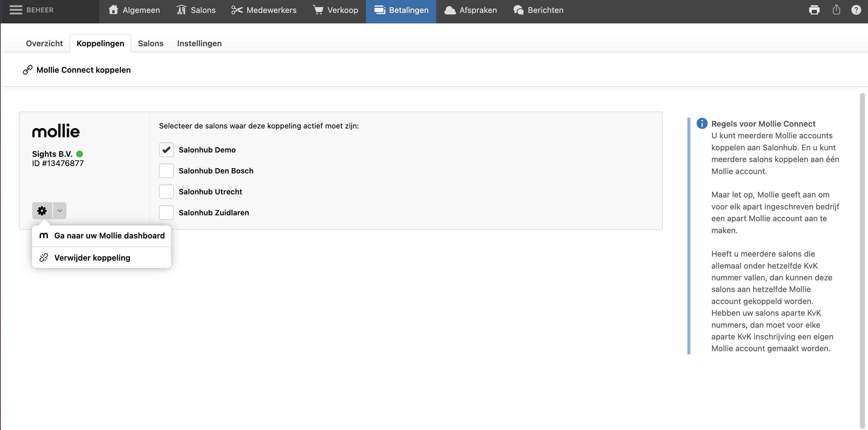Uncheck the Salonhub Demo checkbox
Viewport: 868px width, 430px height.
pyautogui.click(x=166, y=150)
